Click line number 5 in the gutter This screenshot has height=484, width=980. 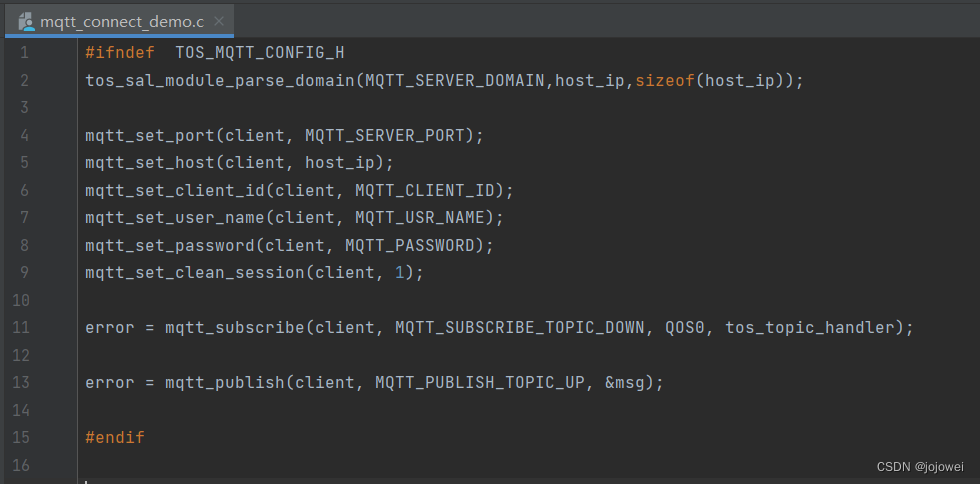point(24,163)
